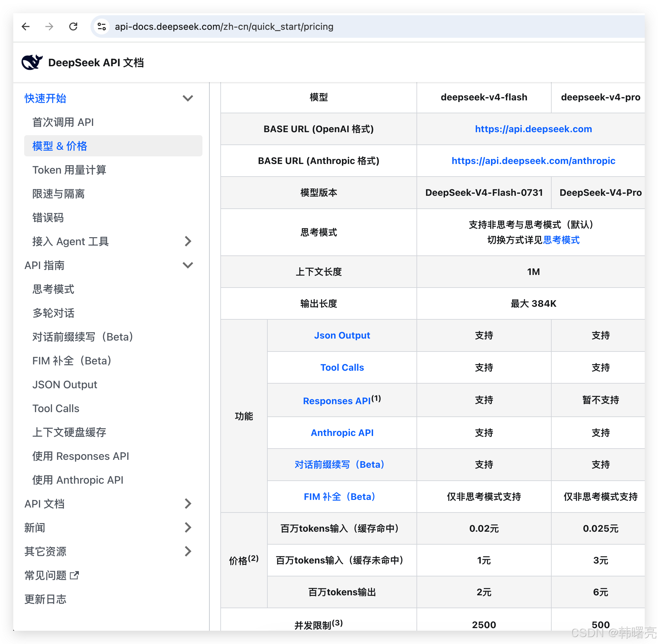
Task: Open site information icon in address bar
Action: point(101,27)
